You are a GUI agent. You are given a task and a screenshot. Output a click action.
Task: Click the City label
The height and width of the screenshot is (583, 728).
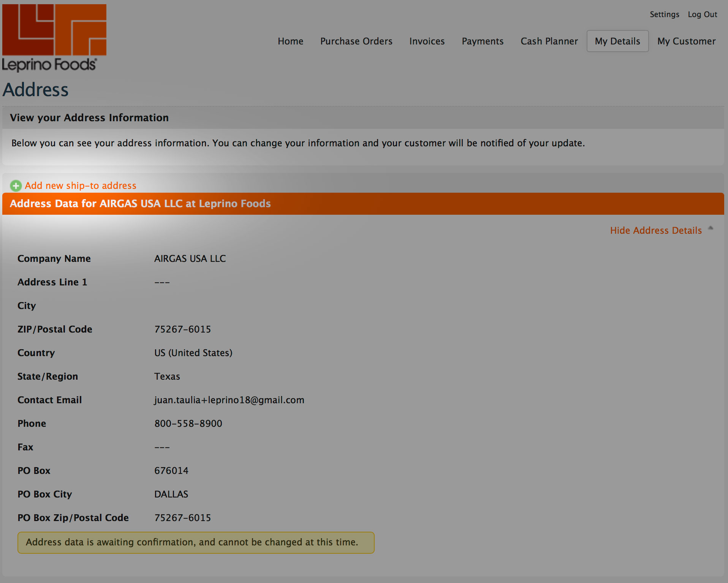26,306
